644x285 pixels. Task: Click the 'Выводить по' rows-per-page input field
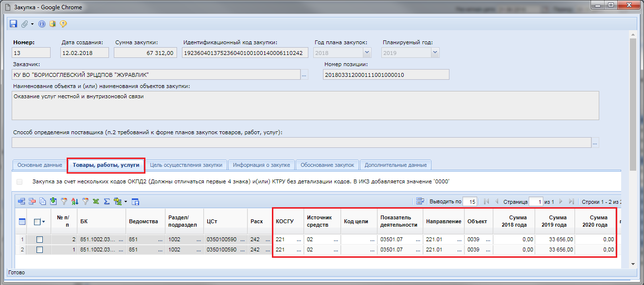(x=469, y=201)
